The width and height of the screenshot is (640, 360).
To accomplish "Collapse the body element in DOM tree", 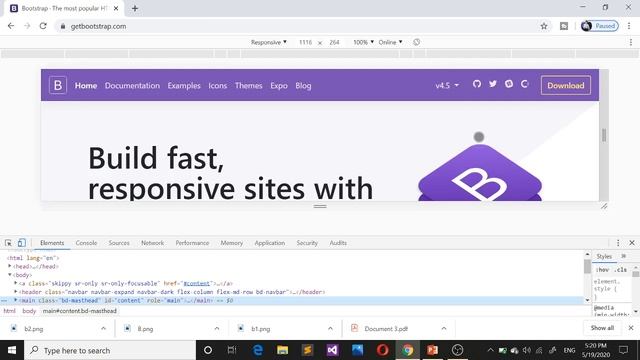I will (x=10, y=275).
